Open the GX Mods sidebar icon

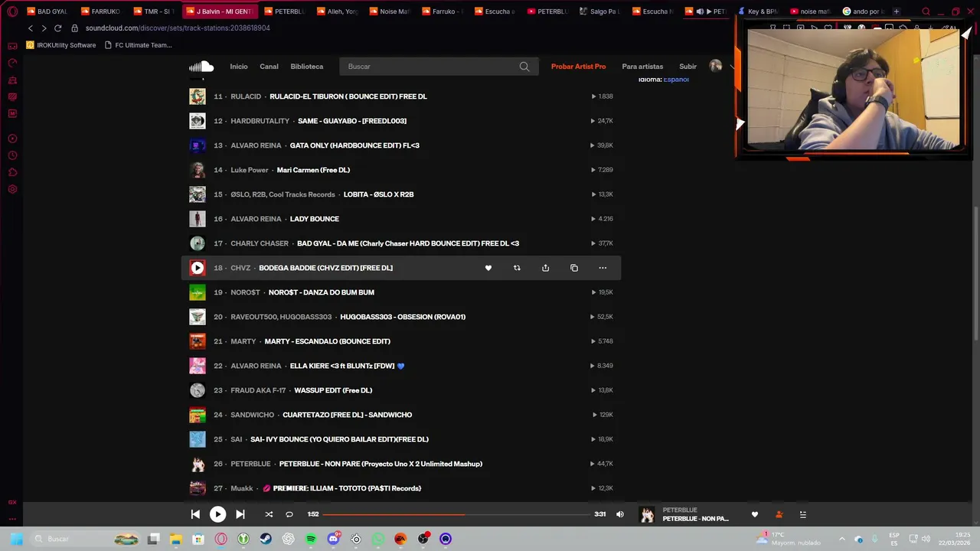[12, 113]
